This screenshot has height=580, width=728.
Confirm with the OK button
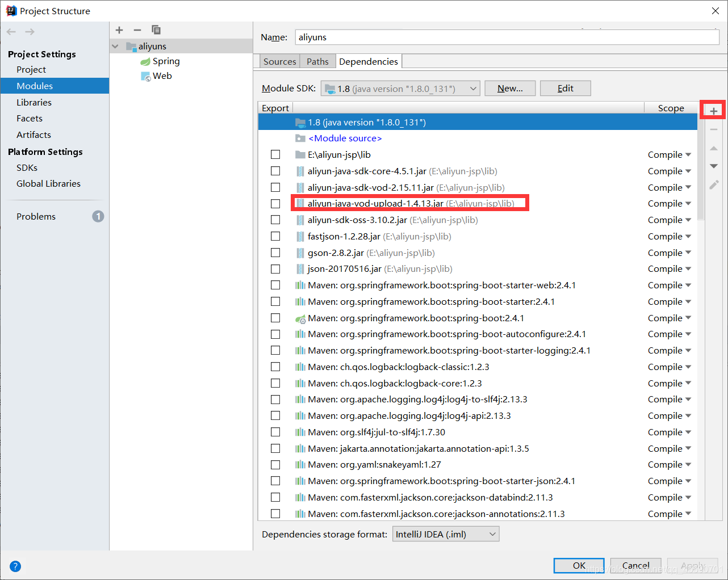[x=579, y=565]
